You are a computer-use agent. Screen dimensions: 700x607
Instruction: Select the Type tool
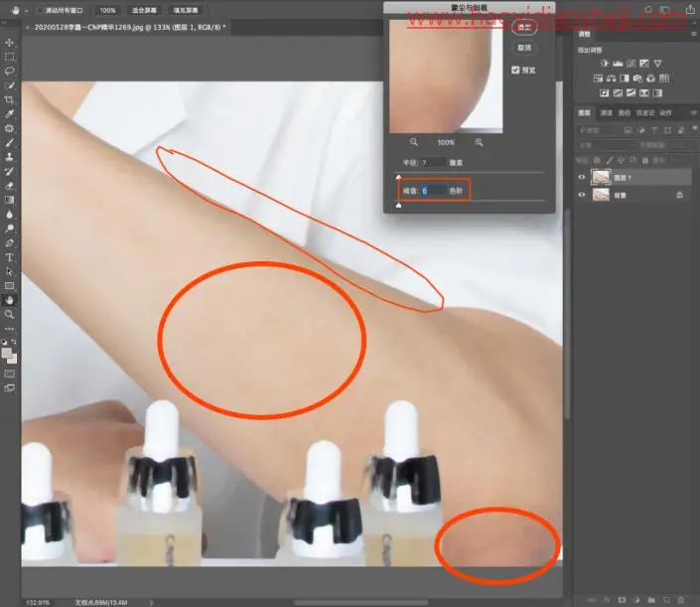point(9,257)
